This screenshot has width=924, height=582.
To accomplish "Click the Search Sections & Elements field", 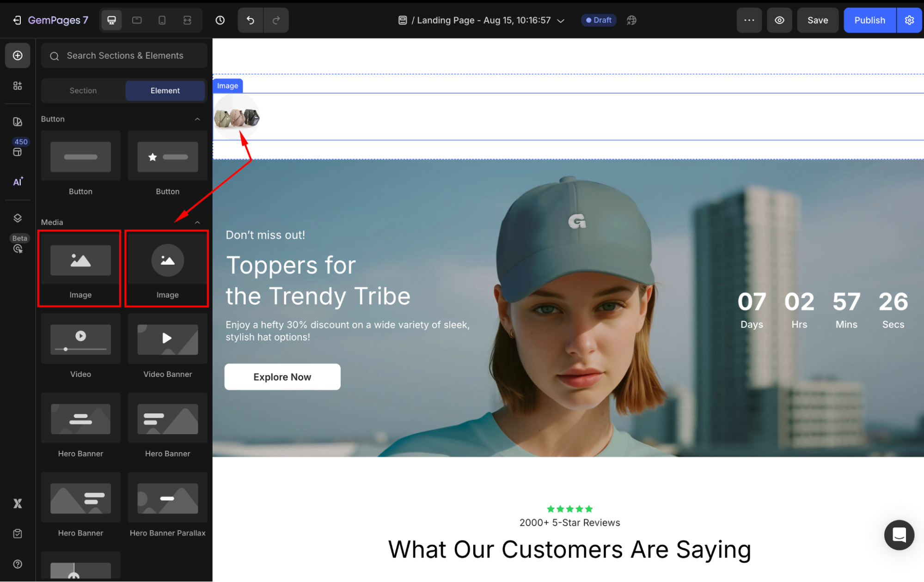I will 125,55.
